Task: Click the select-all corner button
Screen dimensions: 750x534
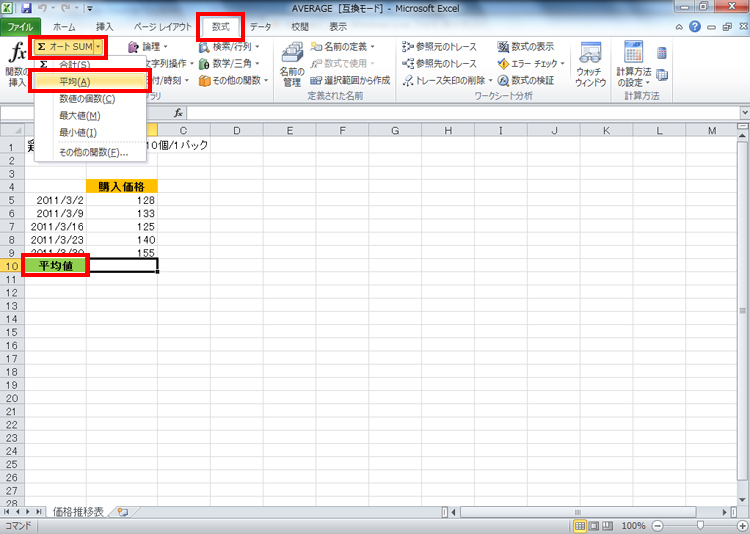Action: [x=12, y=130]
